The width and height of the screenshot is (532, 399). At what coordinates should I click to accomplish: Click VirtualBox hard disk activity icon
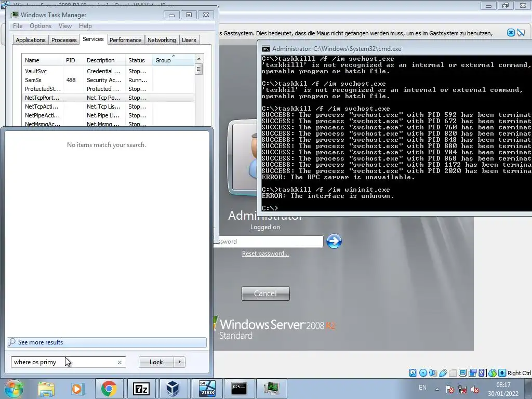(413, 373)
